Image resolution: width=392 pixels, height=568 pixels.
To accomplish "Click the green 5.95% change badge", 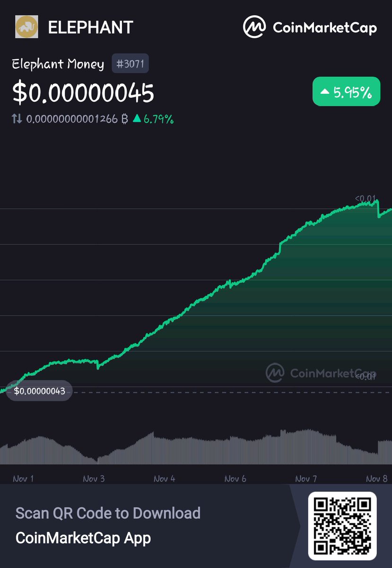I will click(x=346, y=91).
